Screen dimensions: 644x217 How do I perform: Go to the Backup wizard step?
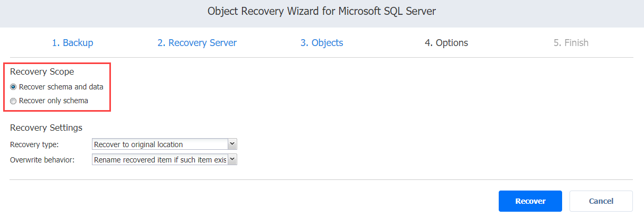pyautogui.click(x=72, y=43)
